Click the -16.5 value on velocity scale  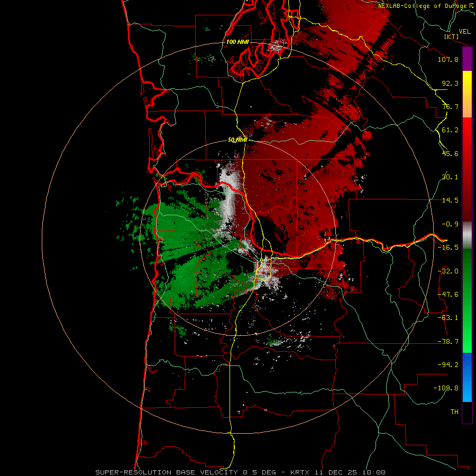click(448, 248)
